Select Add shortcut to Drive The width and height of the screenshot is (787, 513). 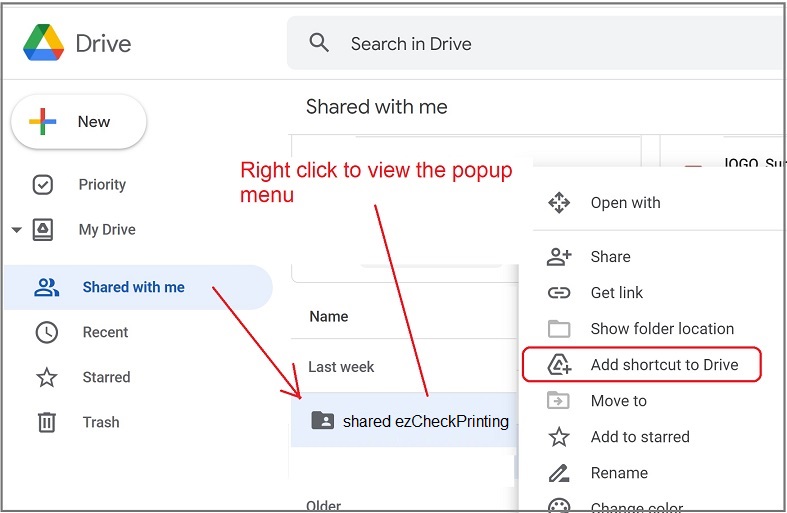(x=642, y=364)
